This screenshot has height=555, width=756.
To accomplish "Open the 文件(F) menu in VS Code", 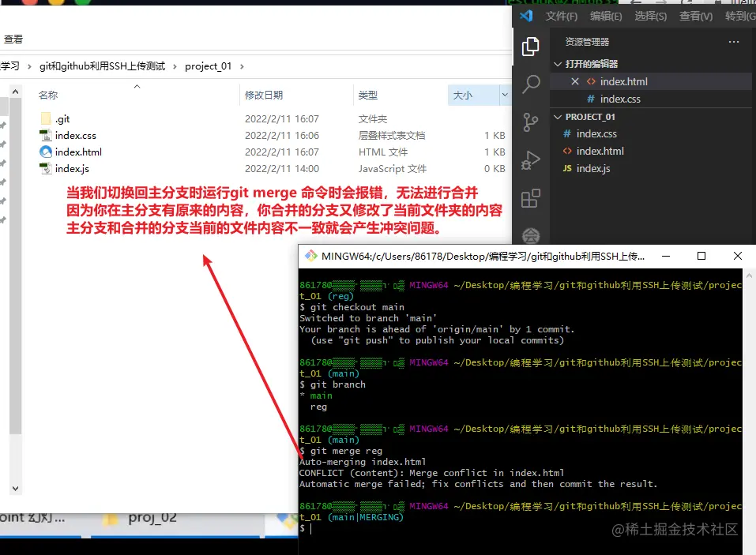I will point(561,17).
